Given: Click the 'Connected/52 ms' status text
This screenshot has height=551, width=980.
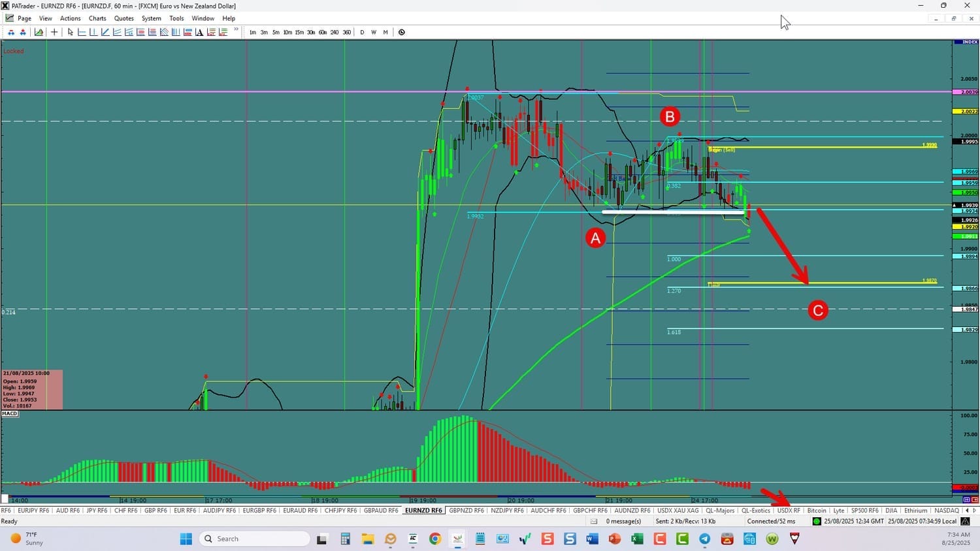Looking at the screenshot, I should 771,521.
